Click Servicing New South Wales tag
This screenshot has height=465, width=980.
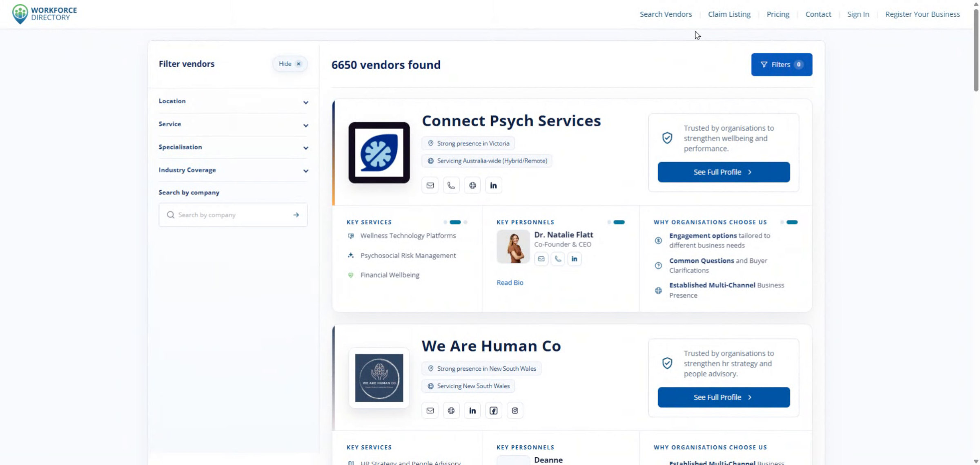coord(468,386)
